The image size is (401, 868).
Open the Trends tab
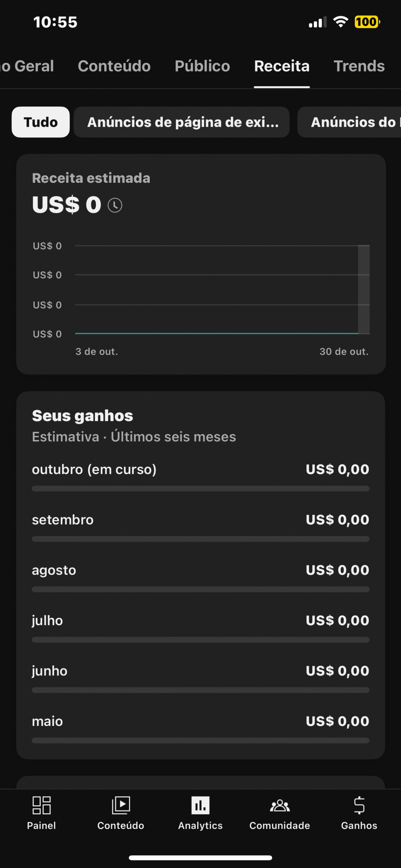tap(359, 66)
